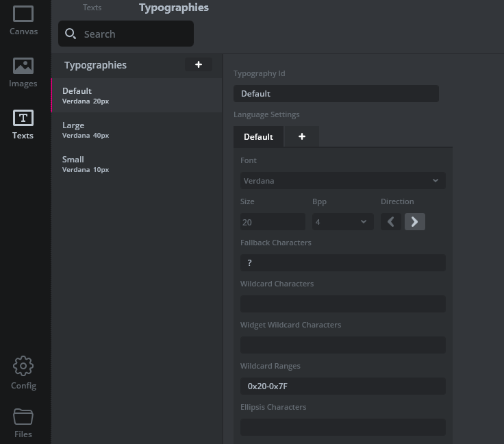
Task: Click the Fallback Characters field
Action: [x=342, y=263]
